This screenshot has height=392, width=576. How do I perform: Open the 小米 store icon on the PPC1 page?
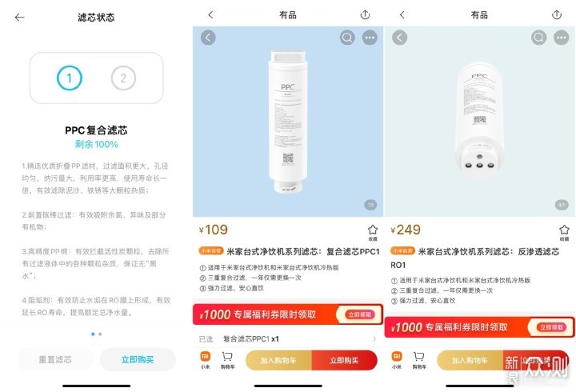pyautogui.click(x=205, y=360)
